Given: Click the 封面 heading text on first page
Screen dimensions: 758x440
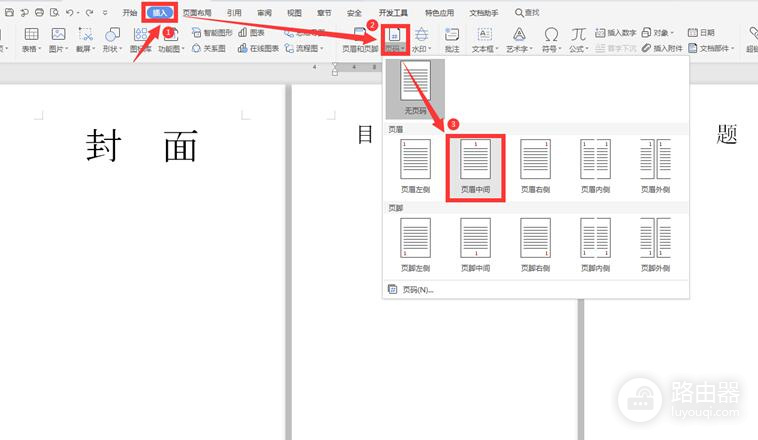Looking at the screenshot, I should click(x=142, y=146).
